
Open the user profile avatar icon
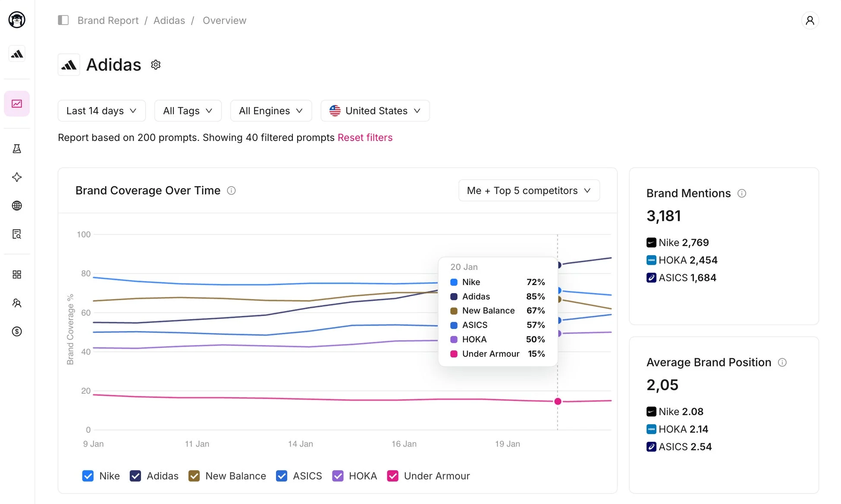[x=810, y=20]
